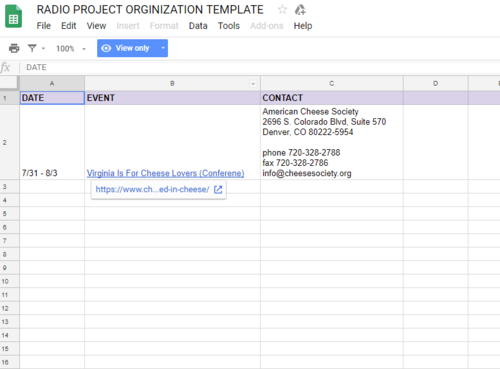Click the filter funnel icon

(x=32, y=48)
